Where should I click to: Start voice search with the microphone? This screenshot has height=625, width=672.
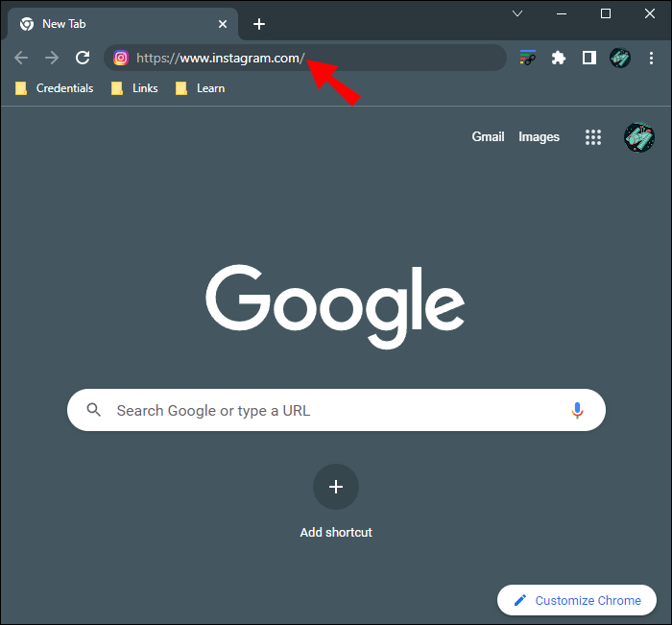577,410
